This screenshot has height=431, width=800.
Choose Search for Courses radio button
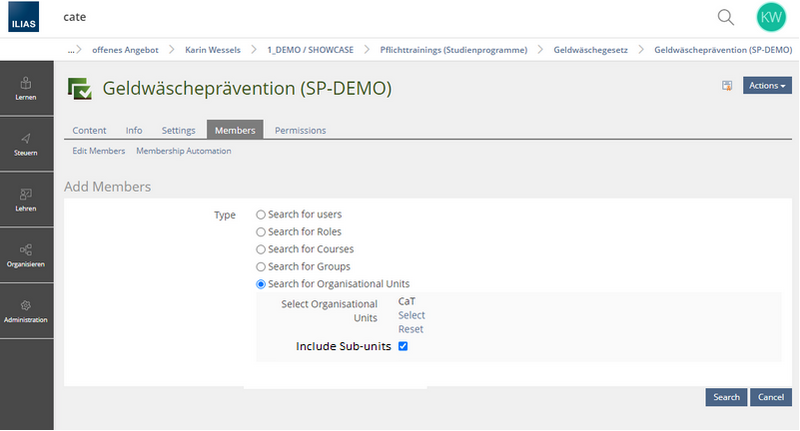click(x=261, y=249)
